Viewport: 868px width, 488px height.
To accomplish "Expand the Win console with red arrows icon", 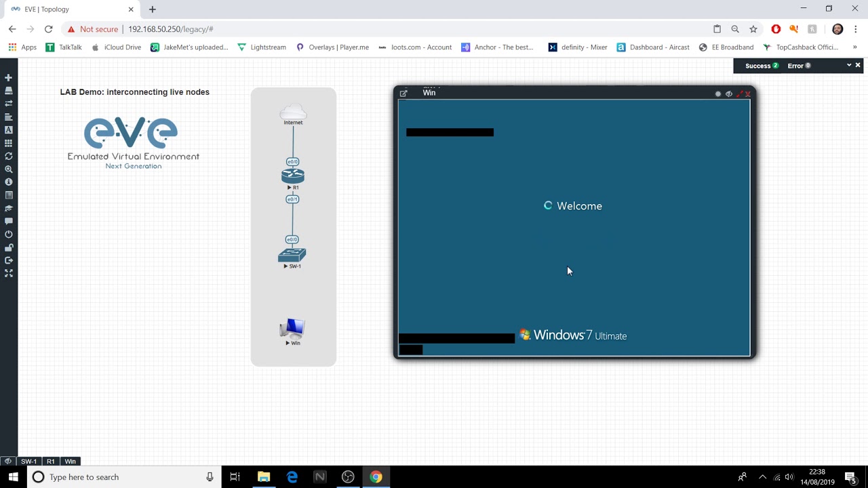I will (739, 94).
